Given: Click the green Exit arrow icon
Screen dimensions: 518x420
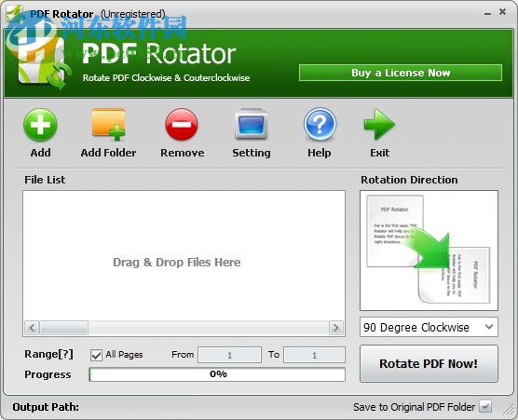Looking at the screenshot, I should tap(379, 125).
